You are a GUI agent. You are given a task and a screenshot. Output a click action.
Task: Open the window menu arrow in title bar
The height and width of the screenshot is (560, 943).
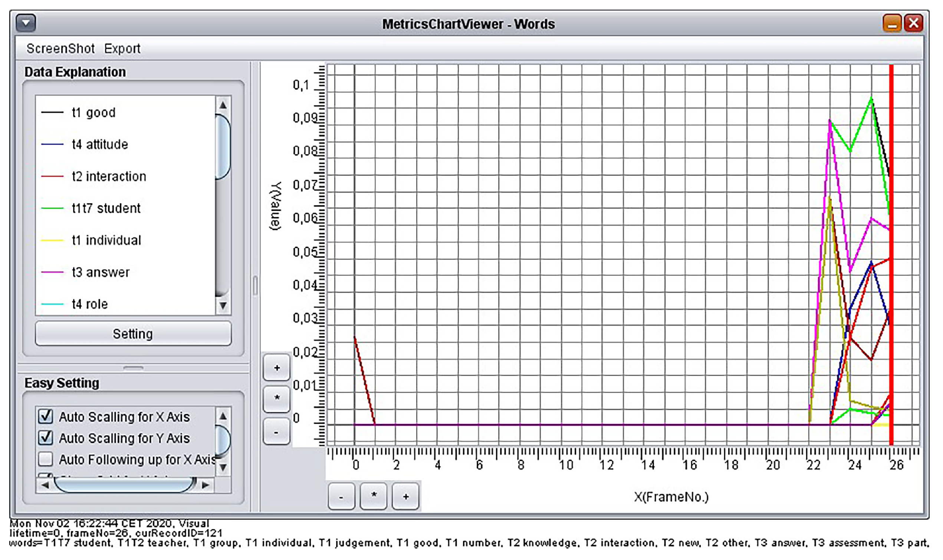[26, 23]
